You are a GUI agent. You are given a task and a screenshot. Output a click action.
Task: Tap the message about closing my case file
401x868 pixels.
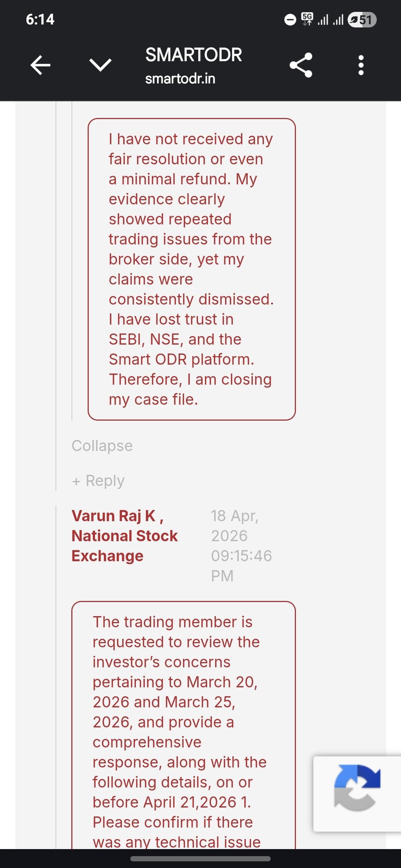click(192, 269)
